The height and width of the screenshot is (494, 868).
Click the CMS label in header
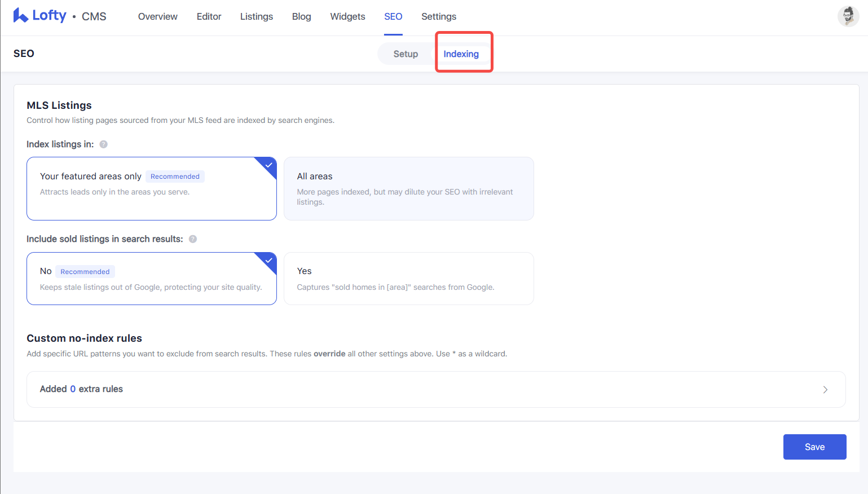94,17
